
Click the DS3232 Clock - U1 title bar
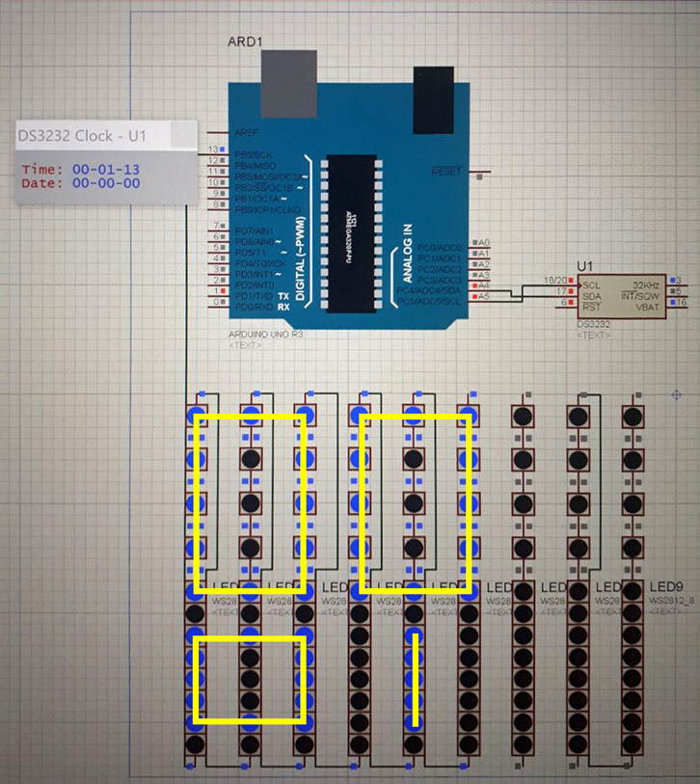coord(106,136)
